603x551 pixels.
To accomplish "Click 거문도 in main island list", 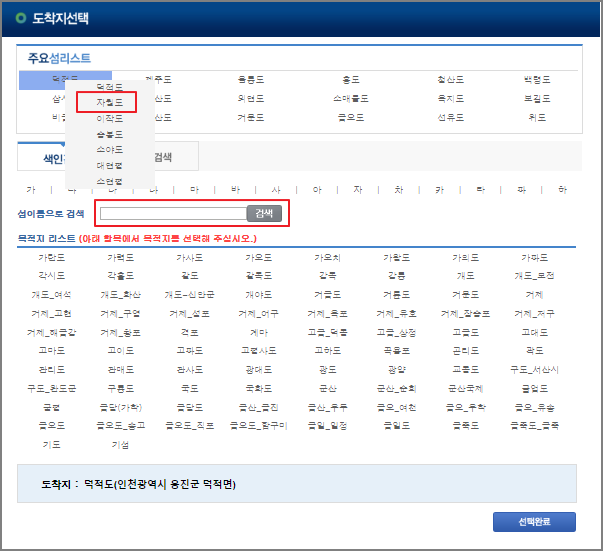I will [251, 117].
